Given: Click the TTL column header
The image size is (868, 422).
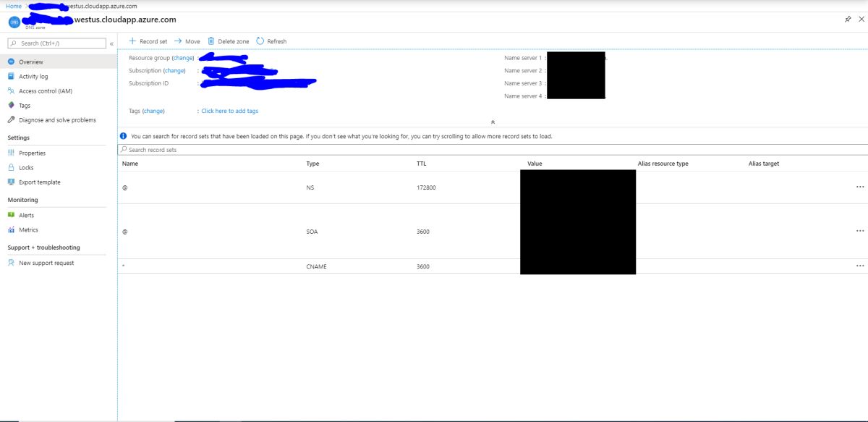Looking at the screenshot, I should (422, 164).
